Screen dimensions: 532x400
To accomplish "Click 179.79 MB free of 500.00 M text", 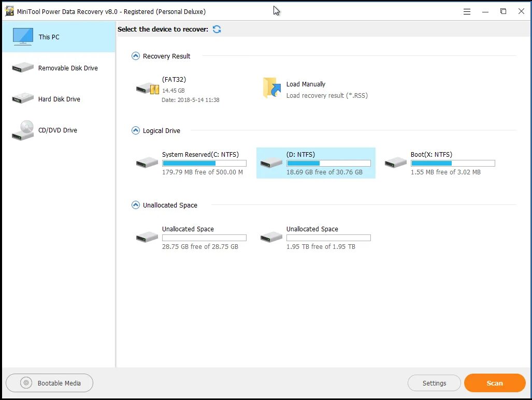I will click(x=203, y=172).
